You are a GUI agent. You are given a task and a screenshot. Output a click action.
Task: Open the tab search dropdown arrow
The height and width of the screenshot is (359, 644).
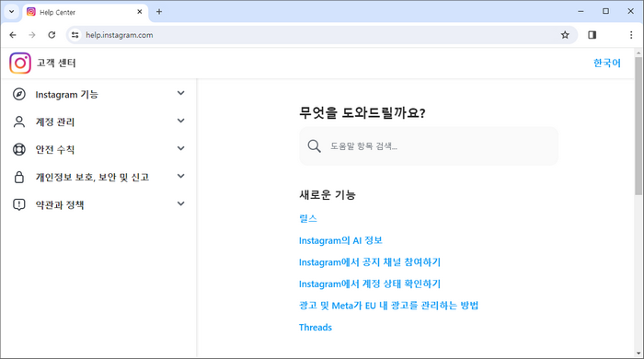(11, 12)
